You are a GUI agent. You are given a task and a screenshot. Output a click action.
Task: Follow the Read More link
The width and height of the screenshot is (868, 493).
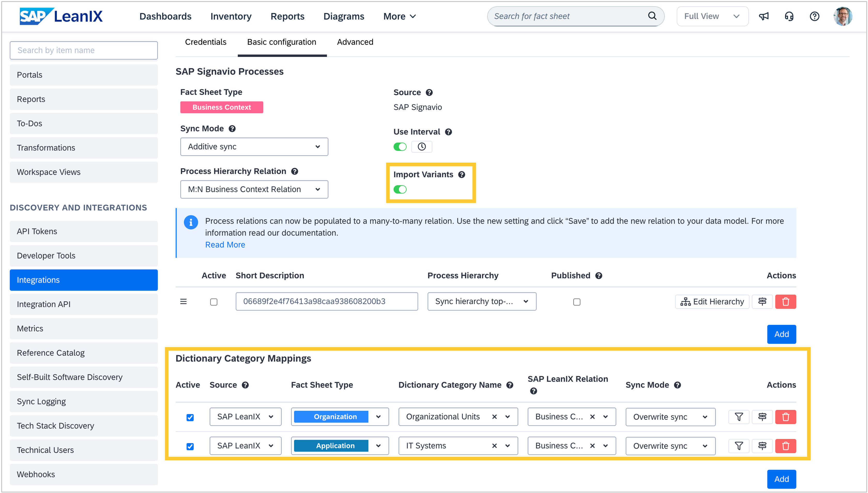click(225, 244)
